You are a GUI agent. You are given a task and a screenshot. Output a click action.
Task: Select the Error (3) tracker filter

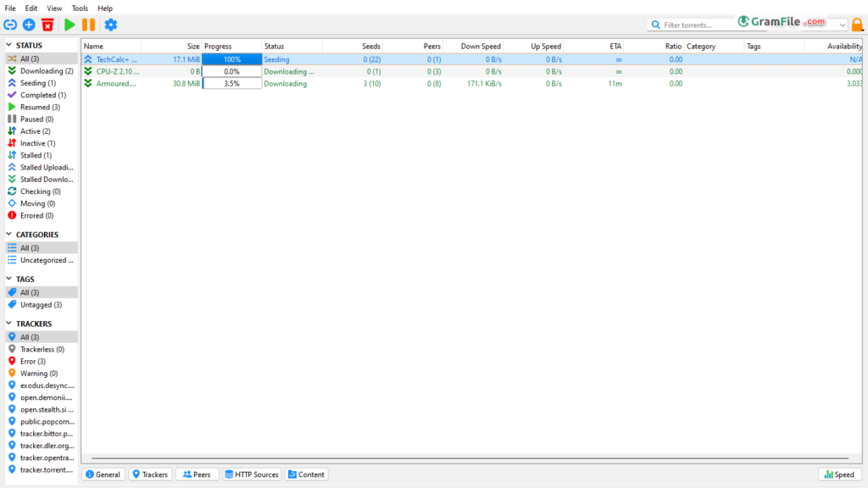pyautogui.click(x=42, y=361)
